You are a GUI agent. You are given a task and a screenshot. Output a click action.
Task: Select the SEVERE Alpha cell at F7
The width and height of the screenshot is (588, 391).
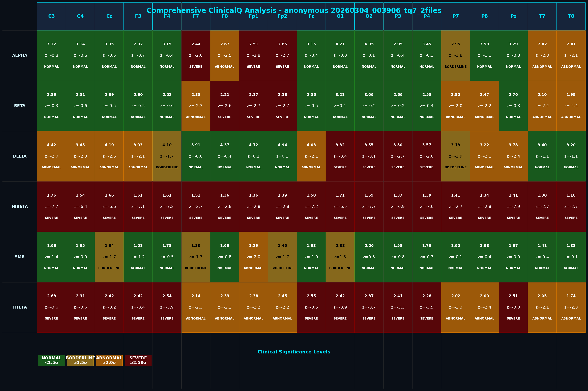tap(196, 55)
